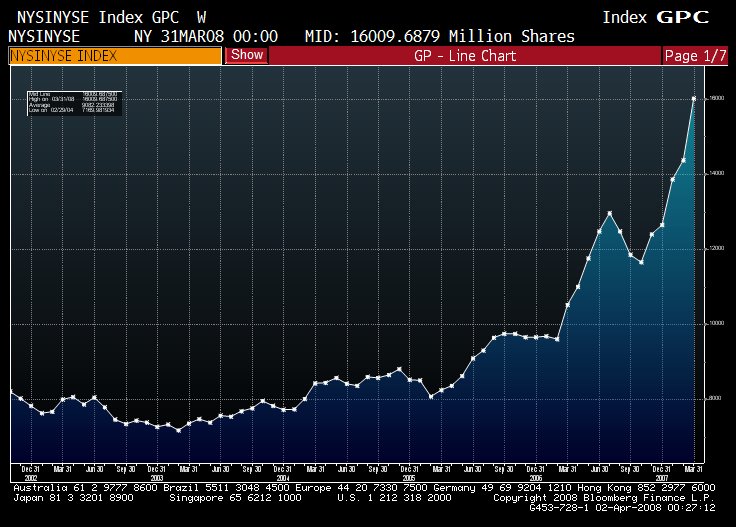Click the G453-728-1 02-Apr-2008 00:27:12 footer stamp
736x527 pixels.
(x=622, y=507)
